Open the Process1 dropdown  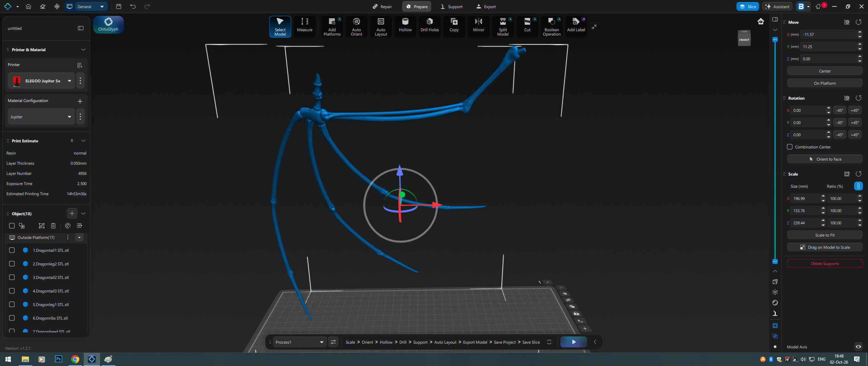click(x=300, y=342)
